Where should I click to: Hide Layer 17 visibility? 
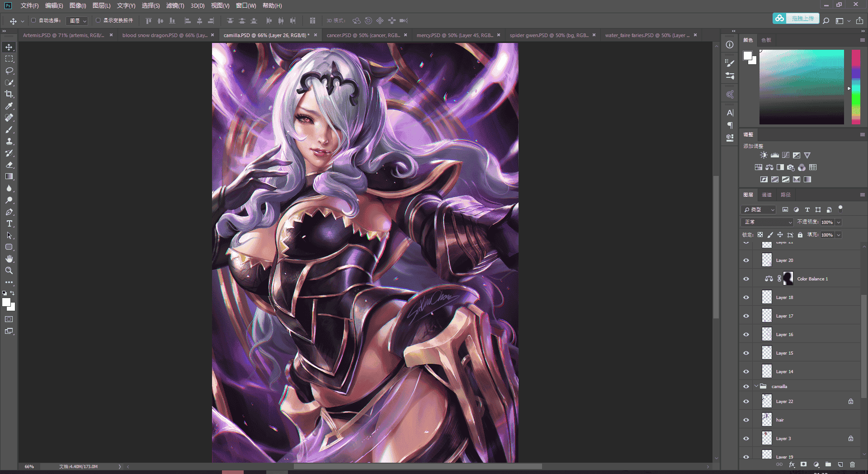click(746, 316)
